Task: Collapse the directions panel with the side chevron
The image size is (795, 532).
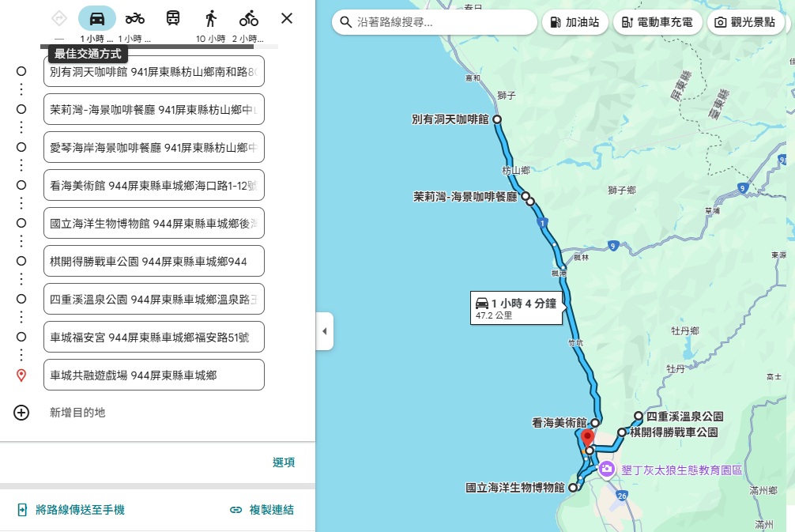Action: 325,331
